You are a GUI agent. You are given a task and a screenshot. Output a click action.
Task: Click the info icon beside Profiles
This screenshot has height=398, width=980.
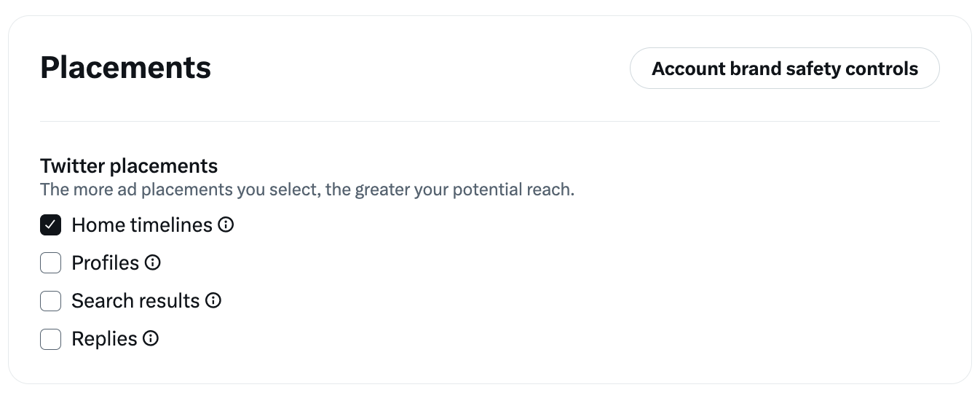(x=153, y=262)
